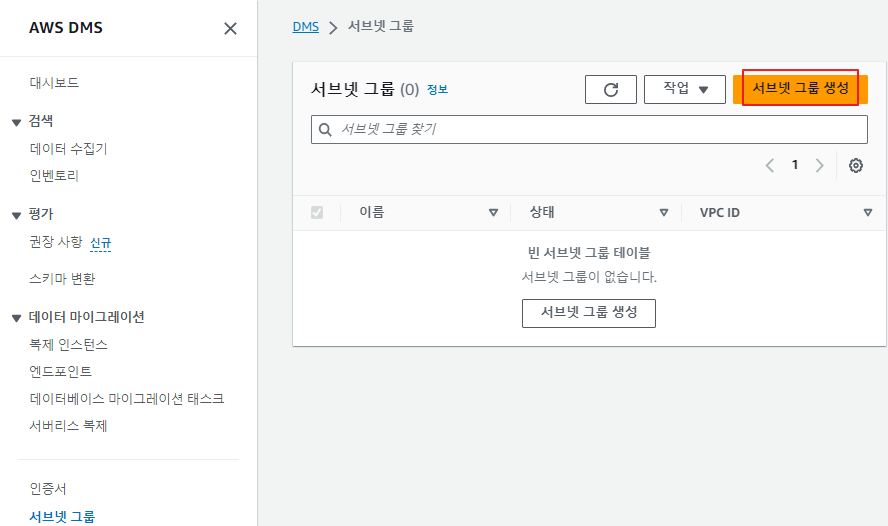Go to previous page arrow
This screenshot has height=526, width=888.
point(770,165)
